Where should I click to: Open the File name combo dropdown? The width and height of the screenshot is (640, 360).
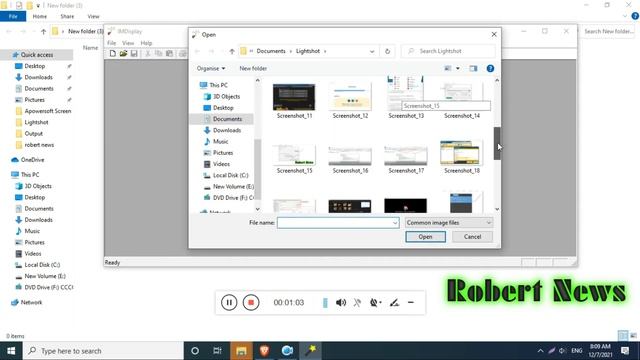point(395,223)
